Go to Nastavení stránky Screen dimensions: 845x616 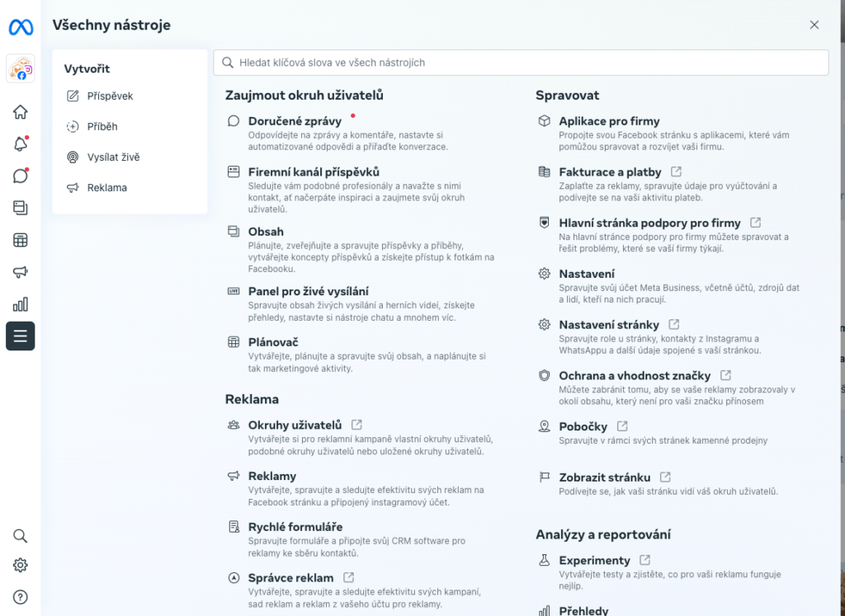click(x=608, y=325)
